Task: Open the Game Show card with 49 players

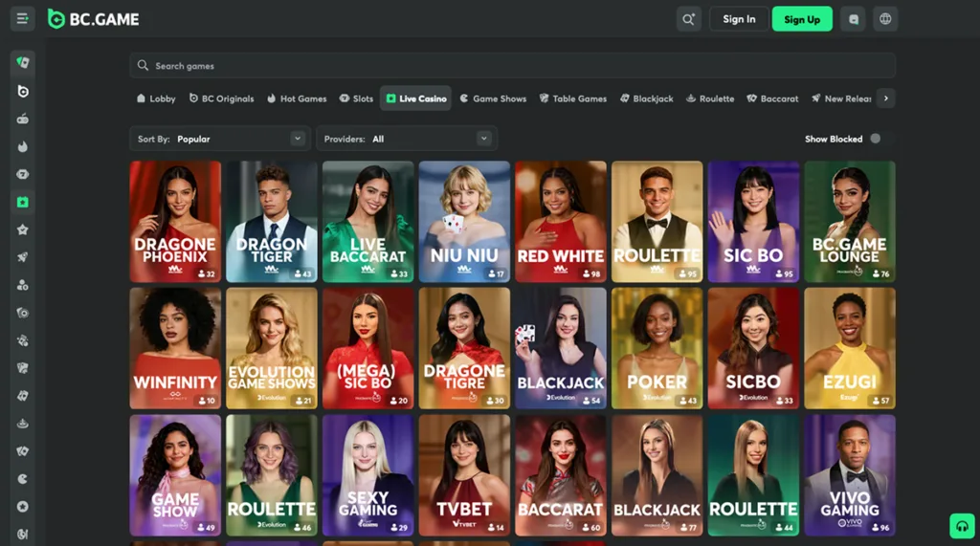Action: pos(175,475)
